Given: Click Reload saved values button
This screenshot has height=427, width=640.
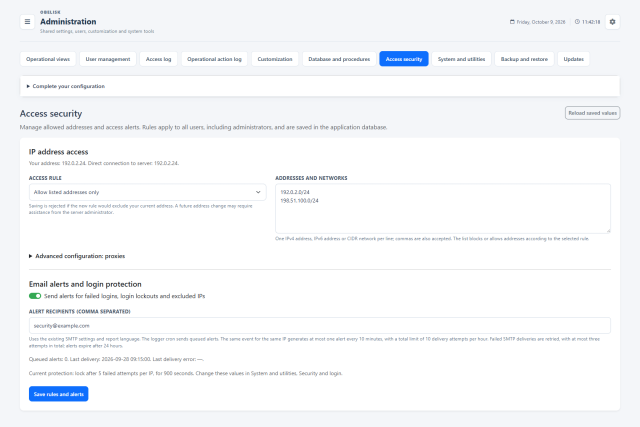Looking at the screenshot, I should tap(592, 113).
